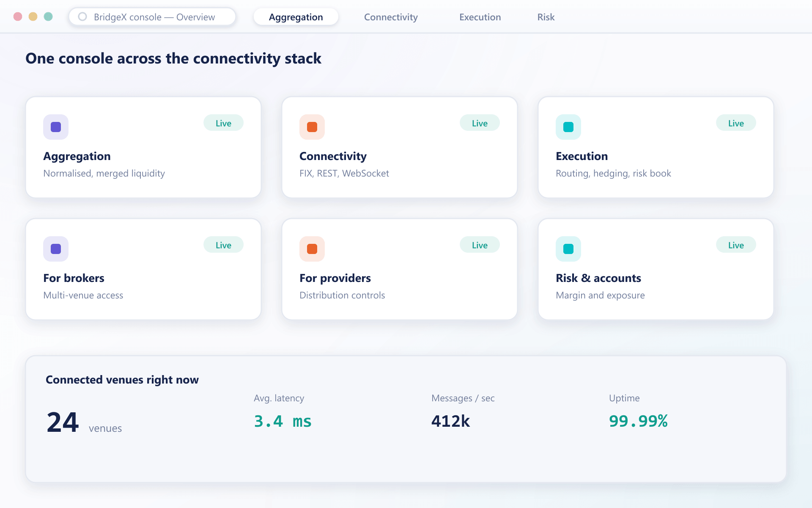Viewport: 812px width, 508px height.
Task: Click the '24' connected venues number
Action: pos(63,422)
